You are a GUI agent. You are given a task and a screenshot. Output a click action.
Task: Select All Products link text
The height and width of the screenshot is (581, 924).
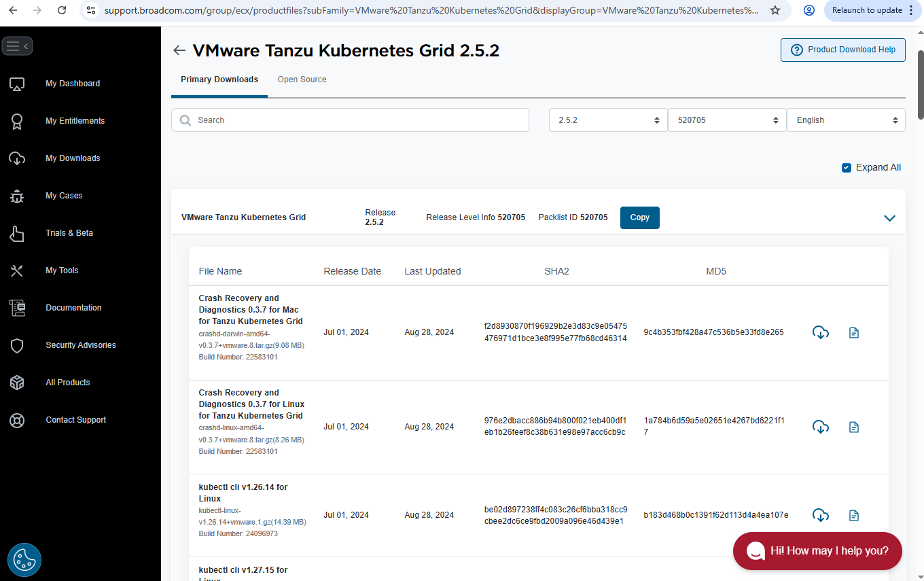tap(68, 383)
